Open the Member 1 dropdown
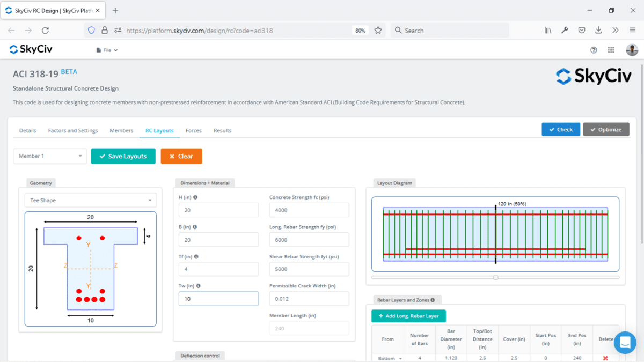This screenshot has height=362, width=644. pos(50,156)
